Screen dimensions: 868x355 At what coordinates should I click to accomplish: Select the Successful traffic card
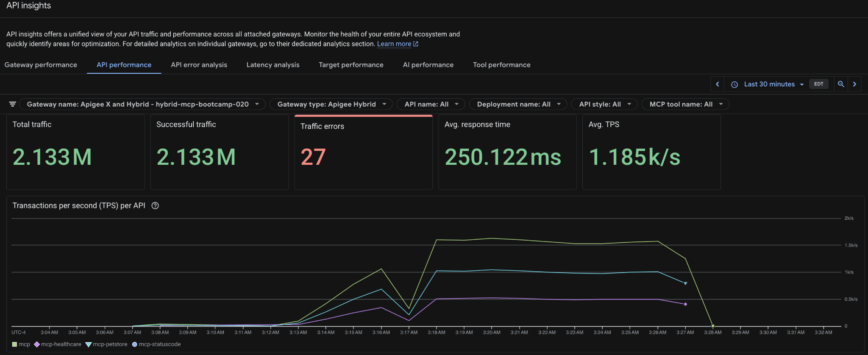220,152
